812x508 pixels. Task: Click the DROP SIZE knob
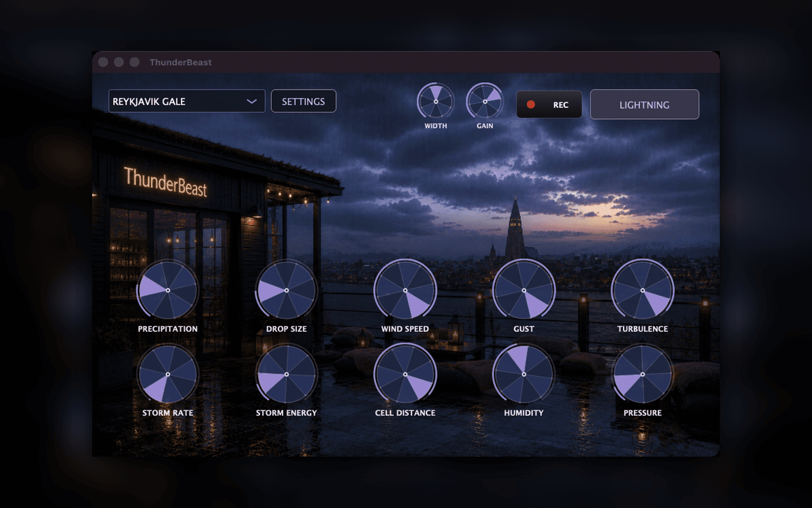click(287, 290)
